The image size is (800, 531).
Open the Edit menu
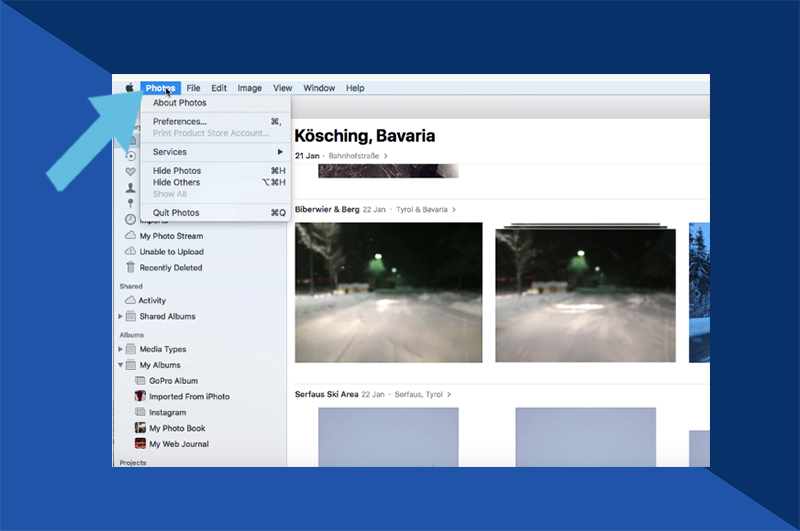(x=219, y=88)
